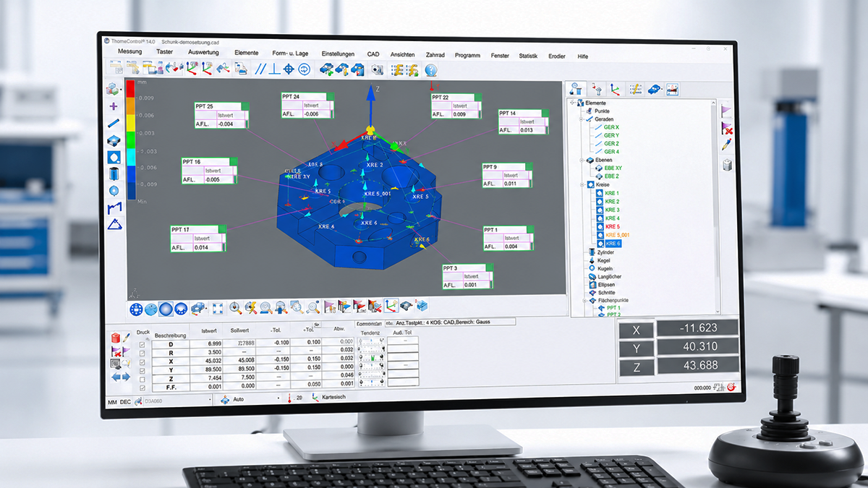
Task: Select the plane element tool
Action: [114, 140]
